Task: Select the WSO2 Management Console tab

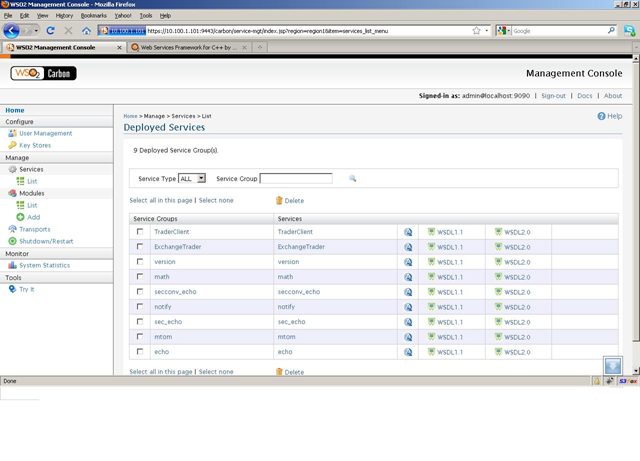Action: coord(64,47)
